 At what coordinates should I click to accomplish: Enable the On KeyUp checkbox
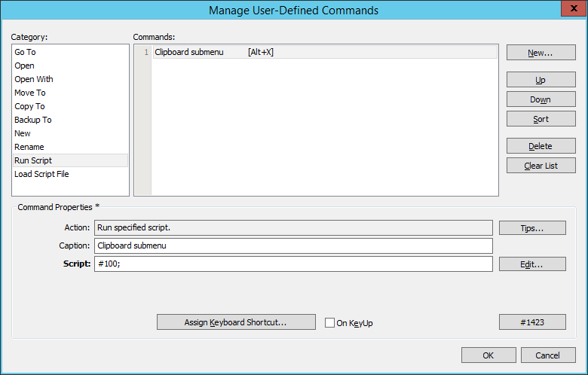click(x=329, y=323)
